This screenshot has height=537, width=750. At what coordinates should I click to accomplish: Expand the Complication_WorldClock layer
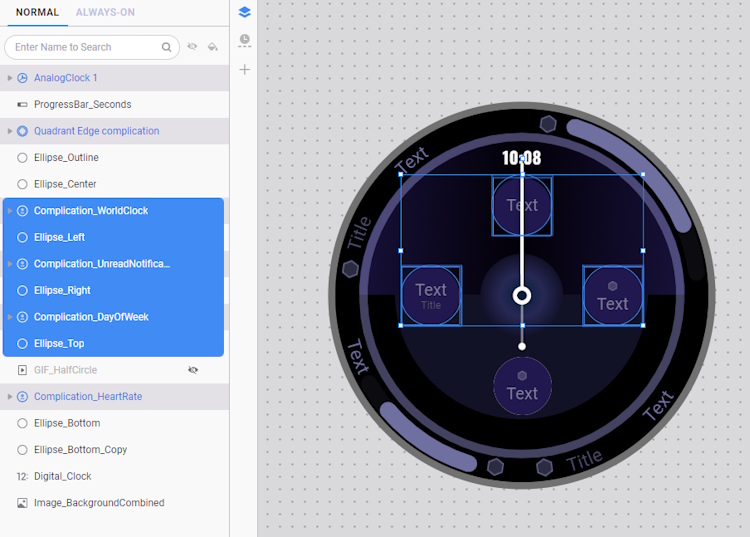pyautogui.click(x=10, y=211)
